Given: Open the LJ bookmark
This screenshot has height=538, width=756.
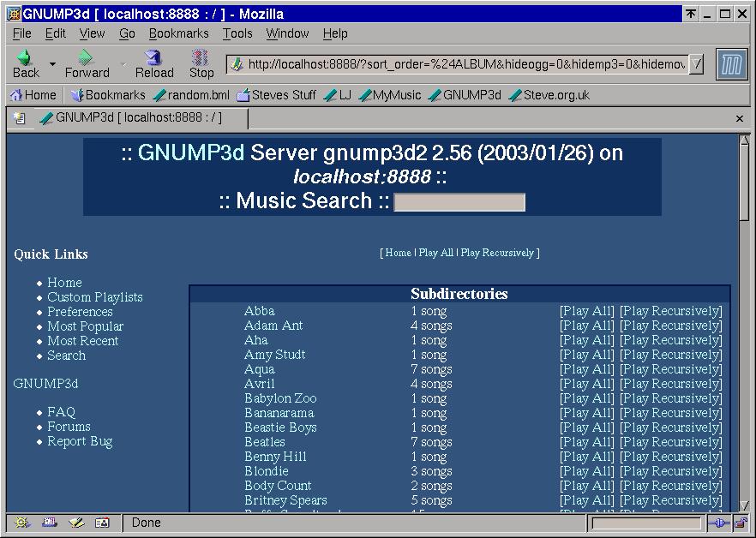Looking at the screenshot, I should pyautogui.click(x=338, y=95).
